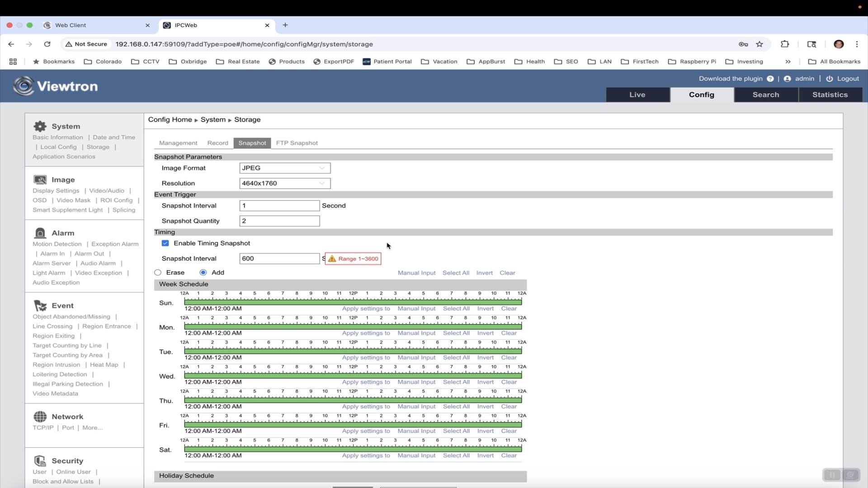Image resolution: width=868 pixels, height=488 pixels.
Task: Open the plugin help question mark icon
Action: pos(770,79)
